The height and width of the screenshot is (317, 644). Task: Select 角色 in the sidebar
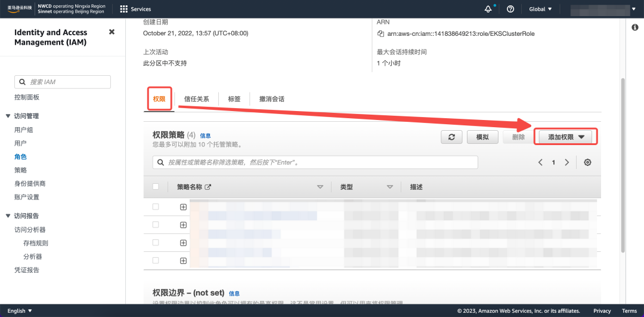coord(20,156)
